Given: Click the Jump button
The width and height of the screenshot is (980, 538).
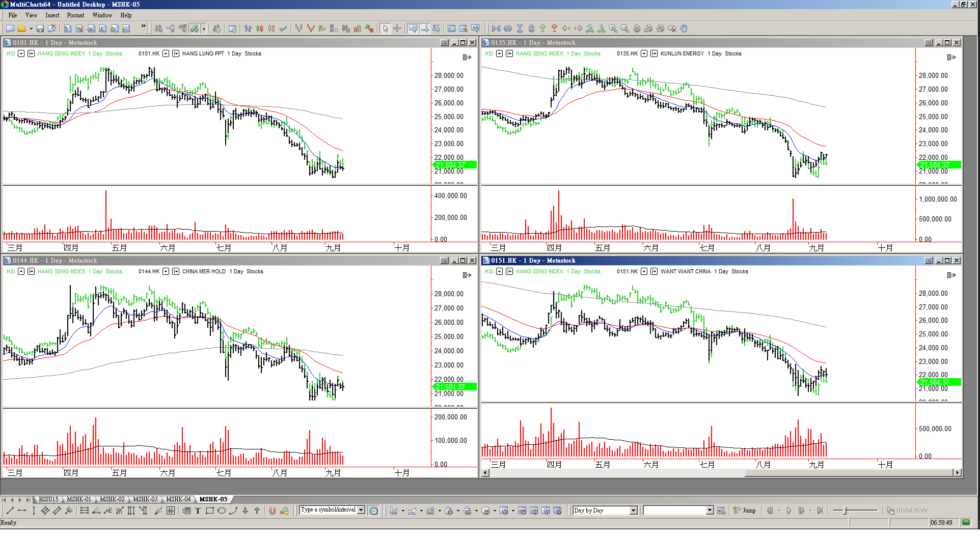Looking at the screenshot, I should click(745, 511).
